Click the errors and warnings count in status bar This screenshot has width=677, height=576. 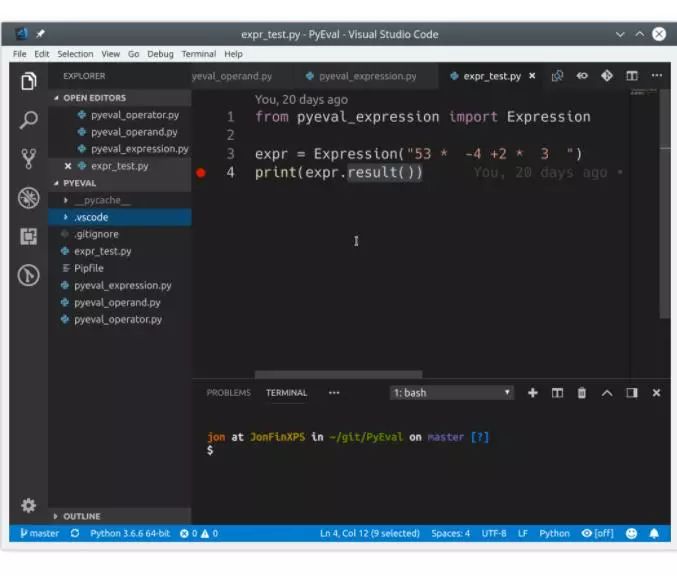click(x=199, y=534)
